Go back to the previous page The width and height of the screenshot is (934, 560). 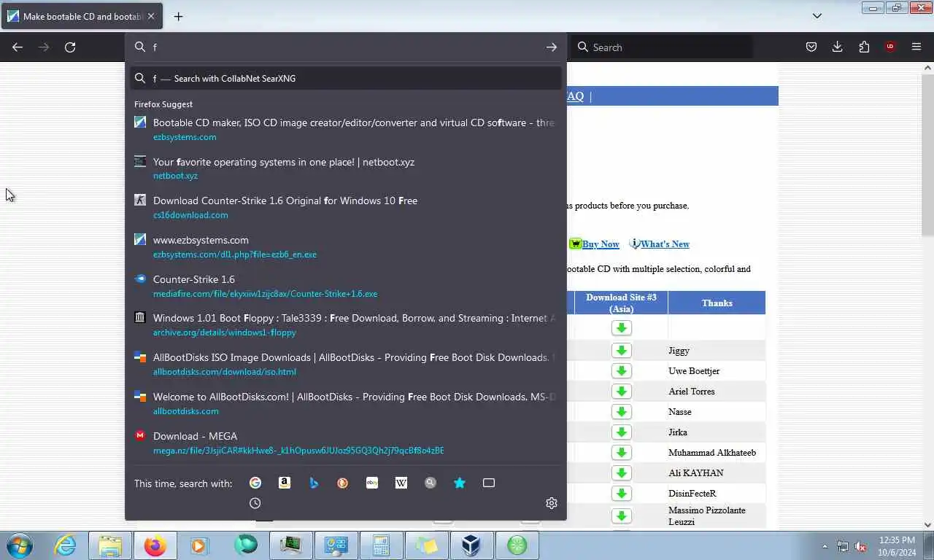click(x=18, y=47)
